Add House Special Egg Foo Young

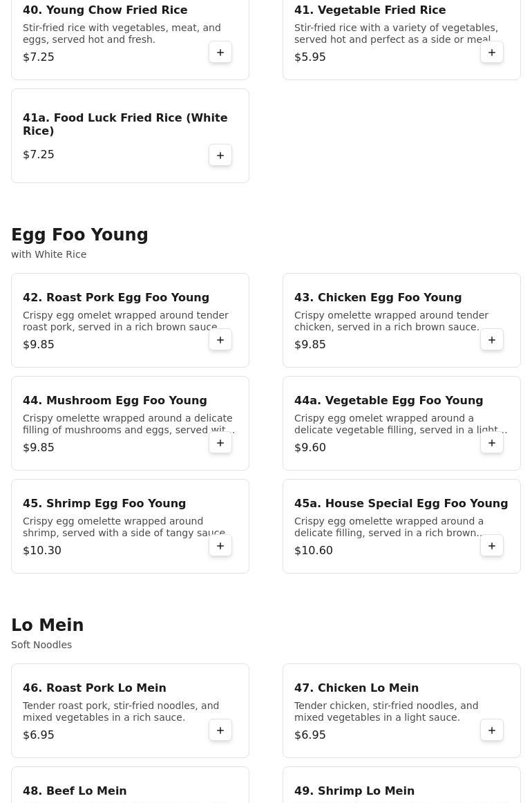click(x=492, y=546)
